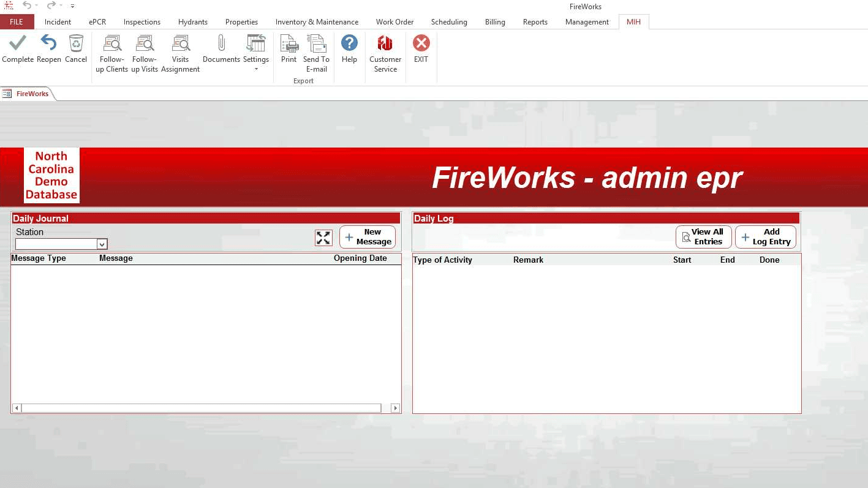Image resolution: width=868 pixels, height=488 pixels.
Task: Open Visits Assignment
Action: coord(180,54)
